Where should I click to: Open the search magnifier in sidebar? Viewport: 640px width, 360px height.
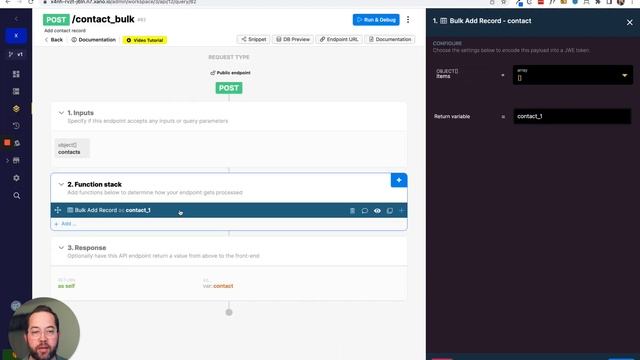(16, 196)
